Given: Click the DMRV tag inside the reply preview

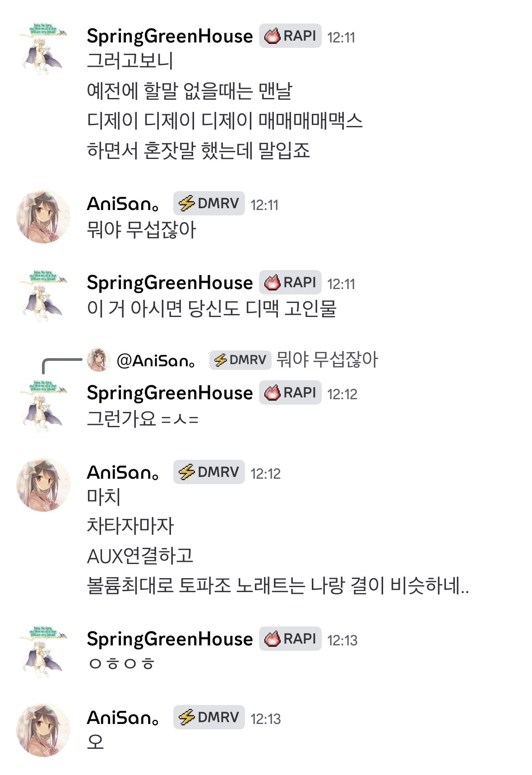Looking at the screenshot, I should [x=240, y=360].
